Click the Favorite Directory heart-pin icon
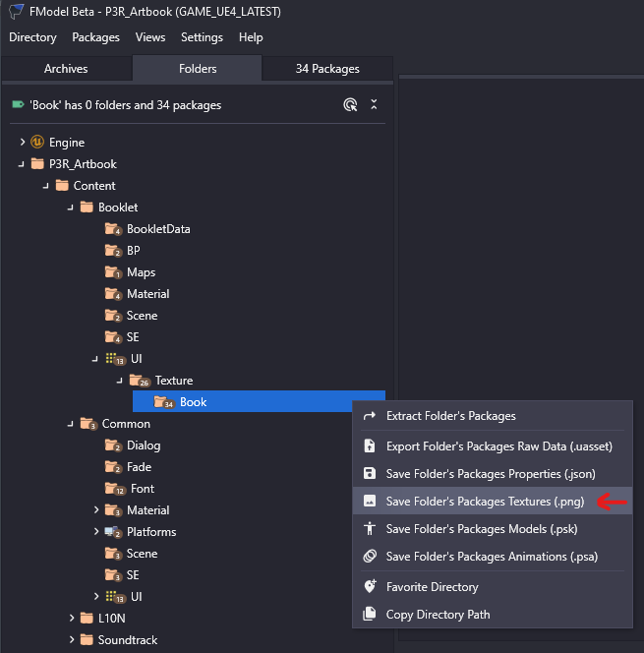Image resolution: width=644 pixels, height=653 pixels. tap(370, 587)
